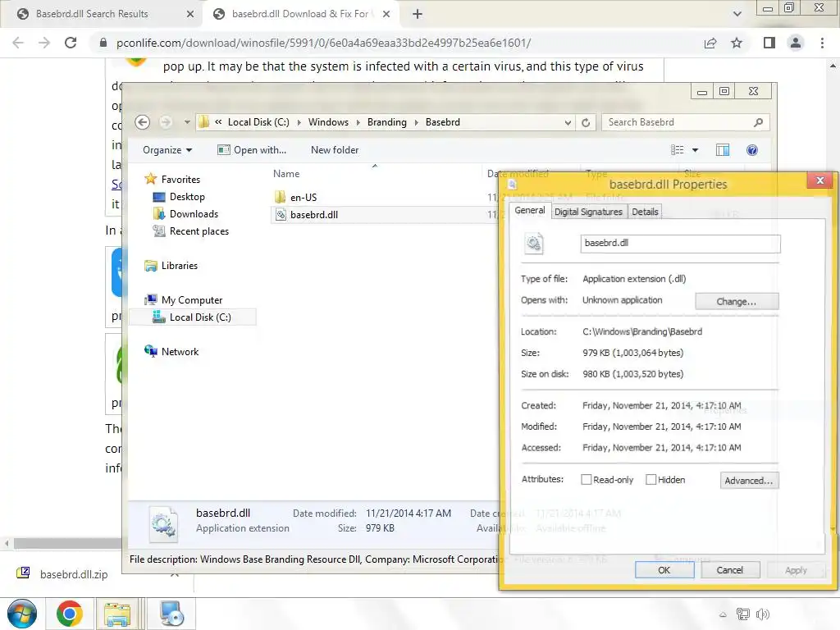Reload the Chrome page
The width and height of the screenshot is (840, 630).
(x=71, y=43)
